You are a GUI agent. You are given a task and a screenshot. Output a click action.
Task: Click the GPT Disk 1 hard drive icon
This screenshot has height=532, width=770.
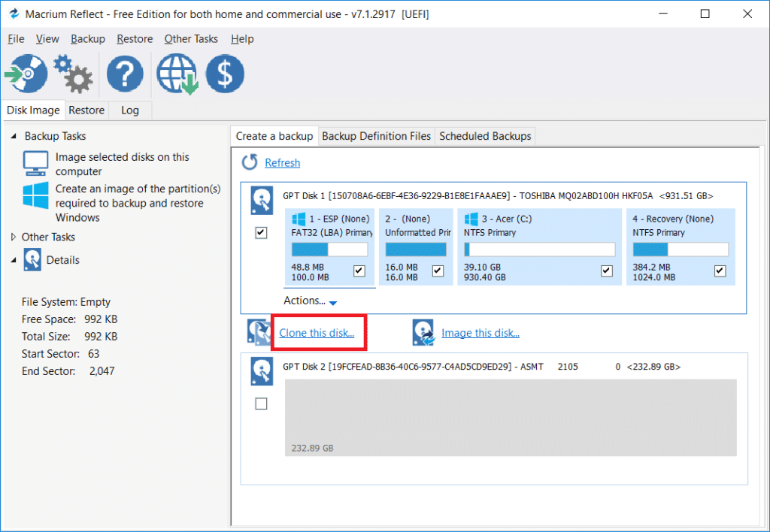pyautogui.click(x=262, y=200)
